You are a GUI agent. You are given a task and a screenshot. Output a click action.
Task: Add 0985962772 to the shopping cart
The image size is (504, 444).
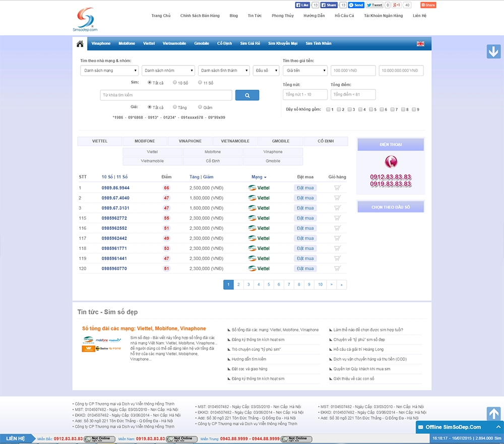click(337, 218)
